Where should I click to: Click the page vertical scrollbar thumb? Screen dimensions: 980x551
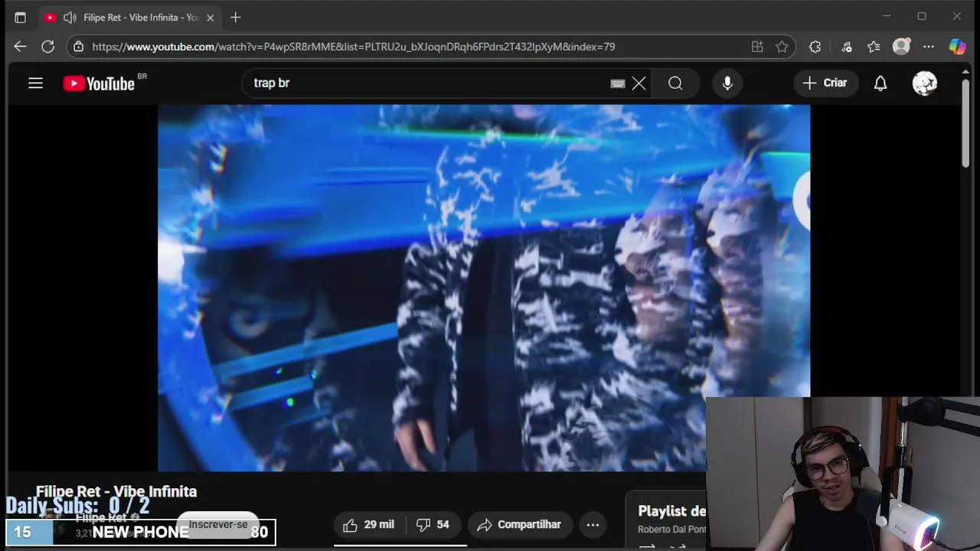pyautogui.click(x=966, y=122)
